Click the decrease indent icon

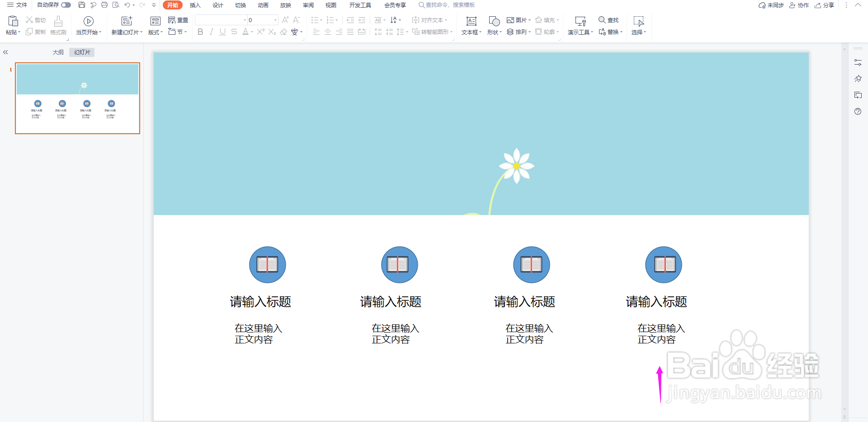[x=350, y=20]
